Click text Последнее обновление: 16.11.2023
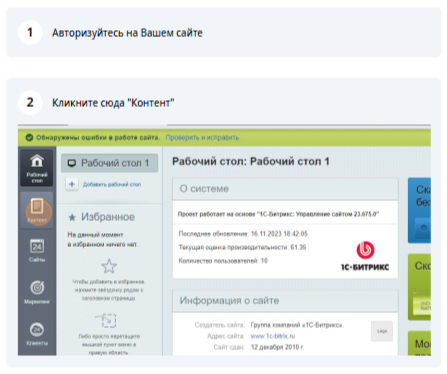 (x=243, y=234)
